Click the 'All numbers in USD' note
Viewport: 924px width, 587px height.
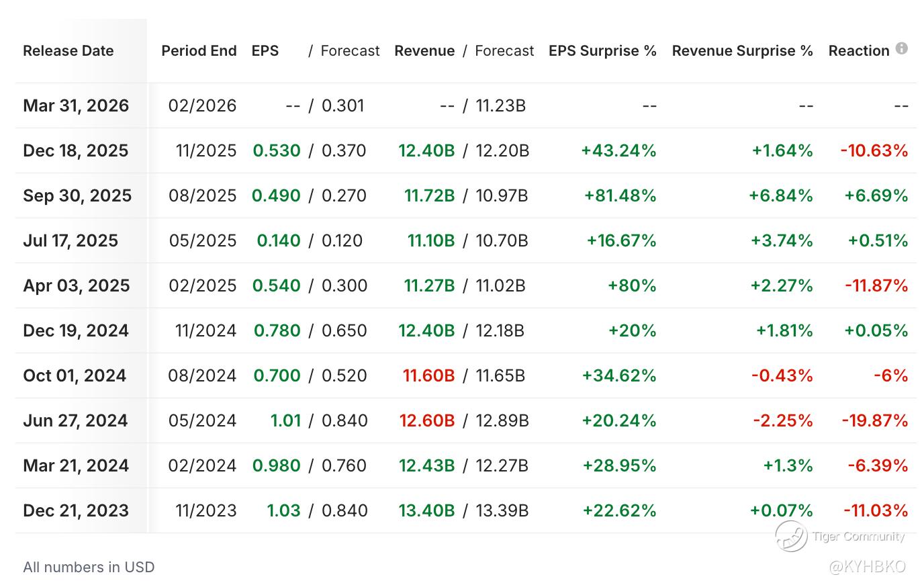[x=89, y=567]
